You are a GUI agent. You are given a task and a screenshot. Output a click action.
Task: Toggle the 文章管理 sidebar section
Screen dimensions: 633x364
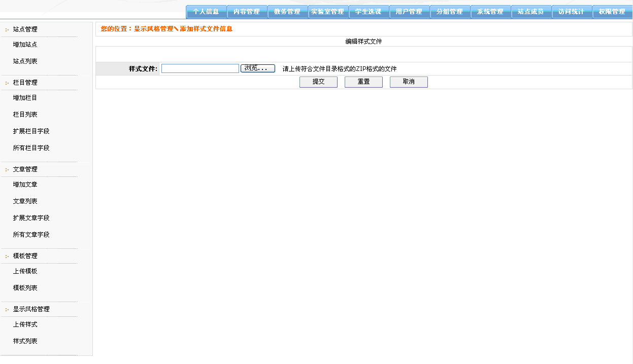click(x=25, y=169)
